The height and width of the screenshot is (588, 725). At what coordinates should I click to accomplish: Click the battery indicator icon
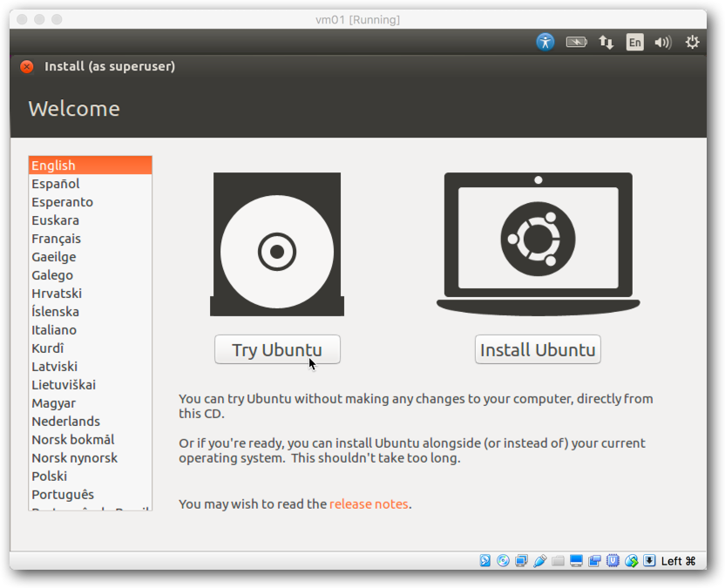click(x=576, y=43)
